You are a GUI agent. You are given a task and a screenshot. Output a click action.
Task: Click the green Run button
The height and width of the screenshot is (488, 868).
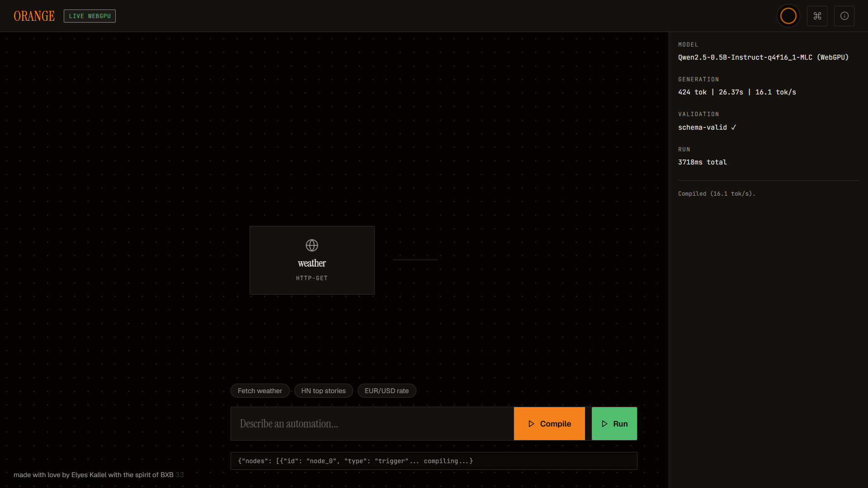[x=614, y=424]
